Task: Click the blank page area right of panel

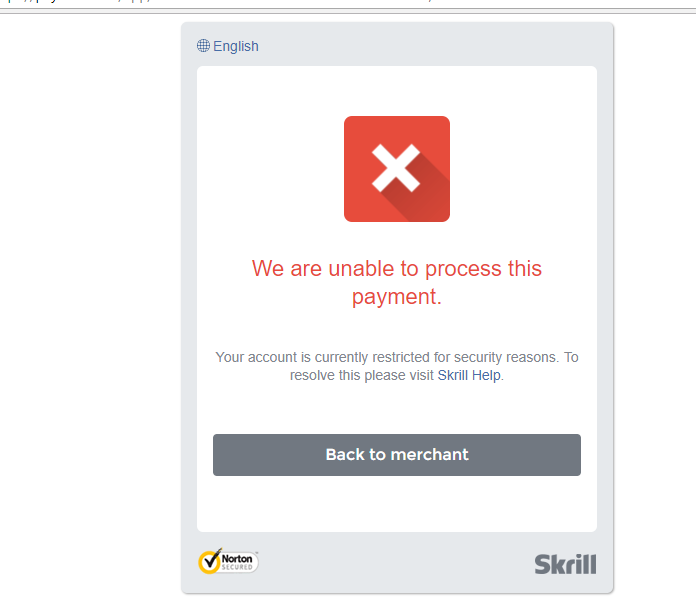Action: [656, 311]
